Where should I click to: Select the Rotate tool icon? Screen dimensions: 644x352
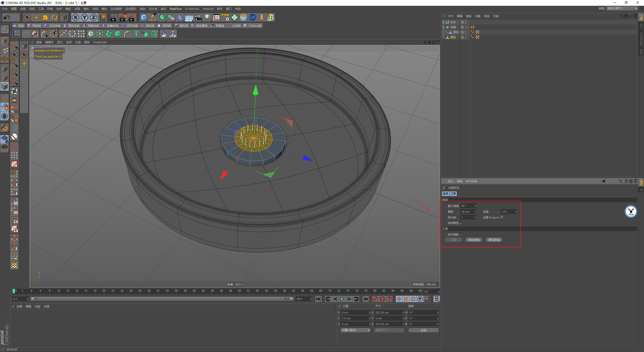(x=54, y=17)
